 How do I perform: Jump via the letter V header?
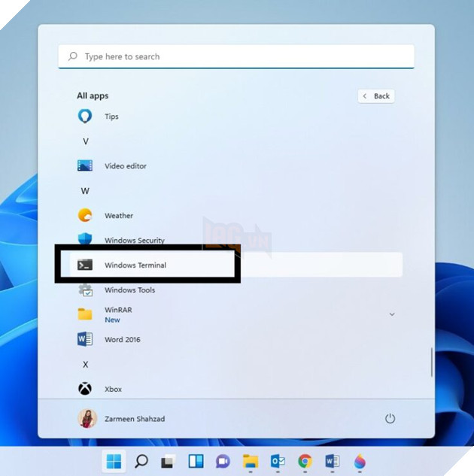(86, 141)
